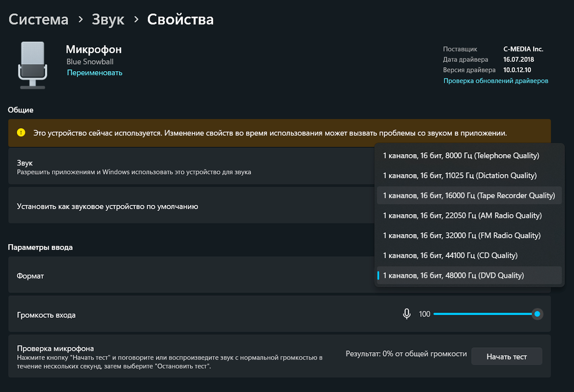The image size is (574, 392).
Task: Select 8000 Гц Telephone Quality format
Action: click(x=461, y=156)
